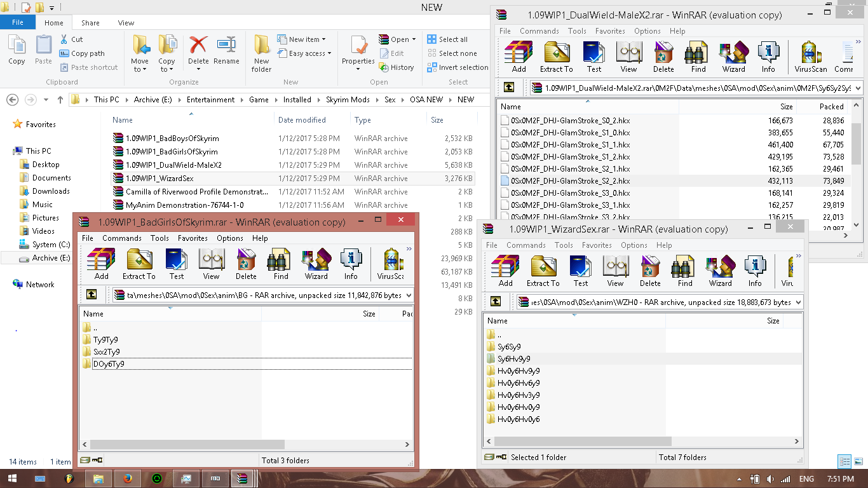Click the red Delete icon in the Explorer ribbon
The image size is (868, 488).
pos(198,51)
